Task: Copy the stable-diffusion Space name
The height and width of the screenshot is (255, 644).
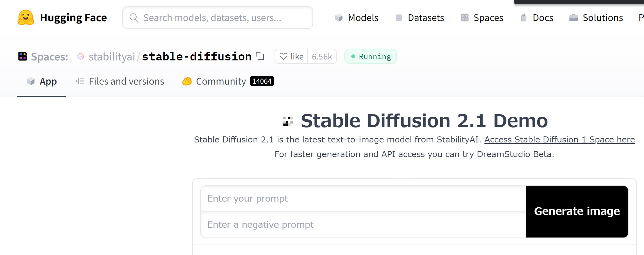Action: (x=260, y=56)
